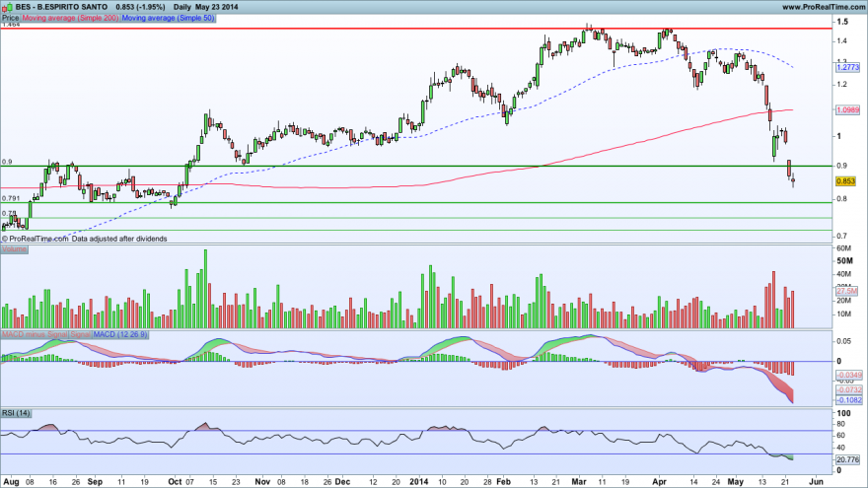
Task: Click the Oct marker on time axis
Action: click(175, 481)
